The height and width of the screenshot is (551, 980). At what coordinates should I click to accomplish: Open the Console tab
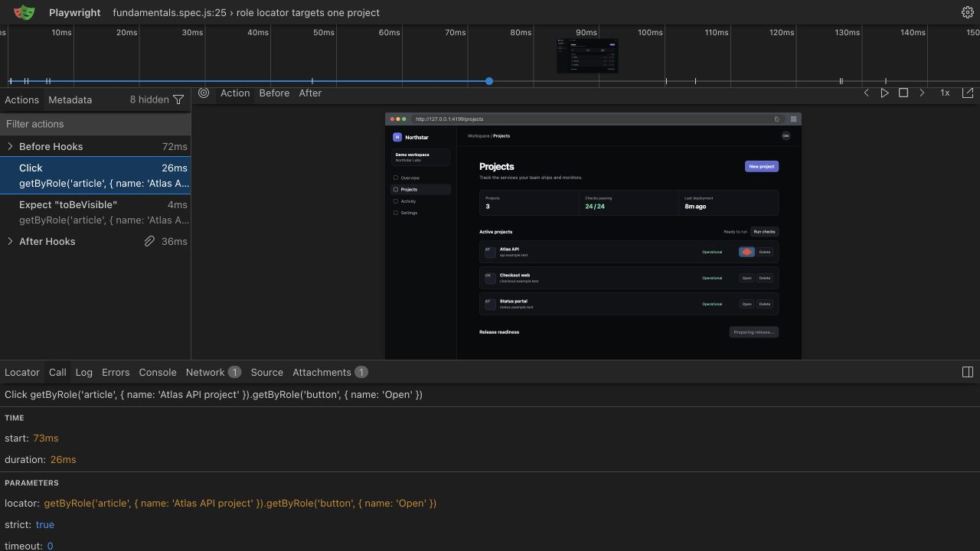(x=158, y=372)
